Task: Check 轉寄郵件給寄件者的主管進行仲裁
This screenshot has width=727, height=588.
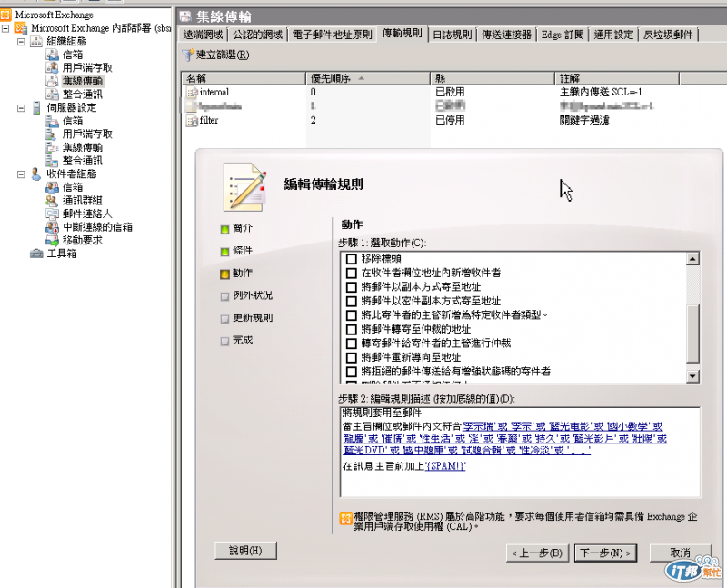Action: click(x=352, y=344)
